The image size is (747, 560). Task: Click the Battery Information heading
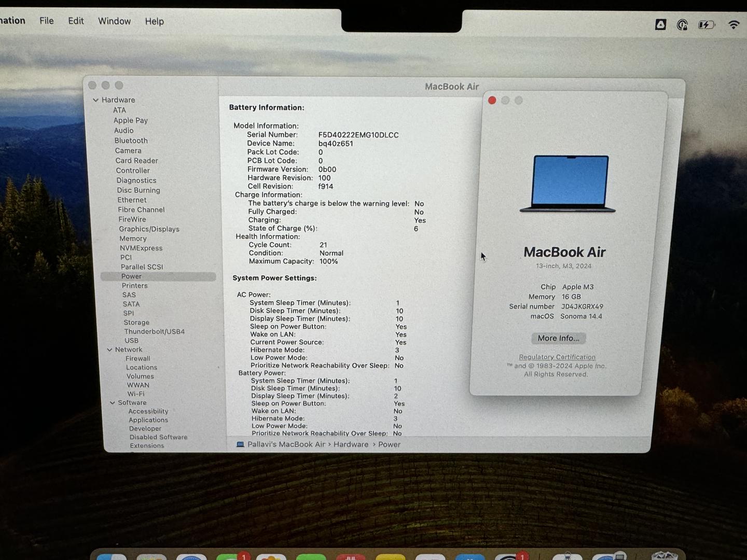click(x=267, y=108)
